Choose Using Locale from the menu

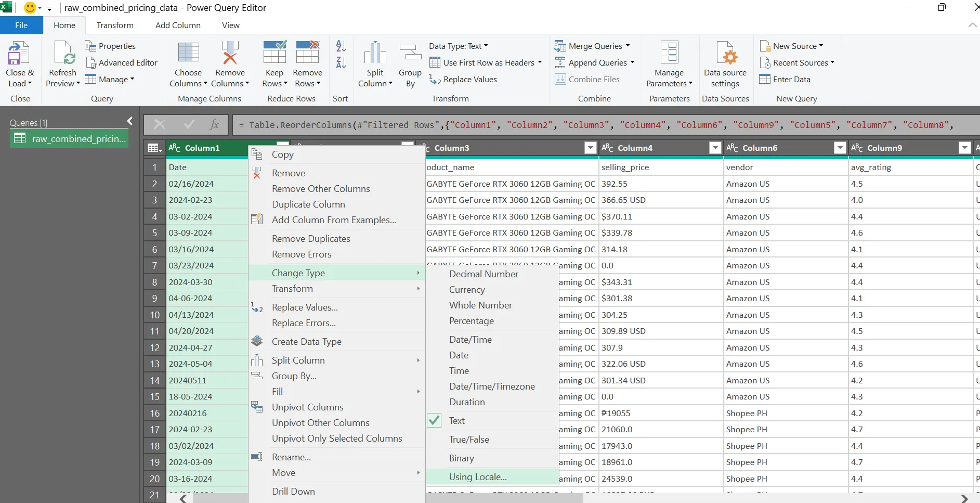point(477,476)
